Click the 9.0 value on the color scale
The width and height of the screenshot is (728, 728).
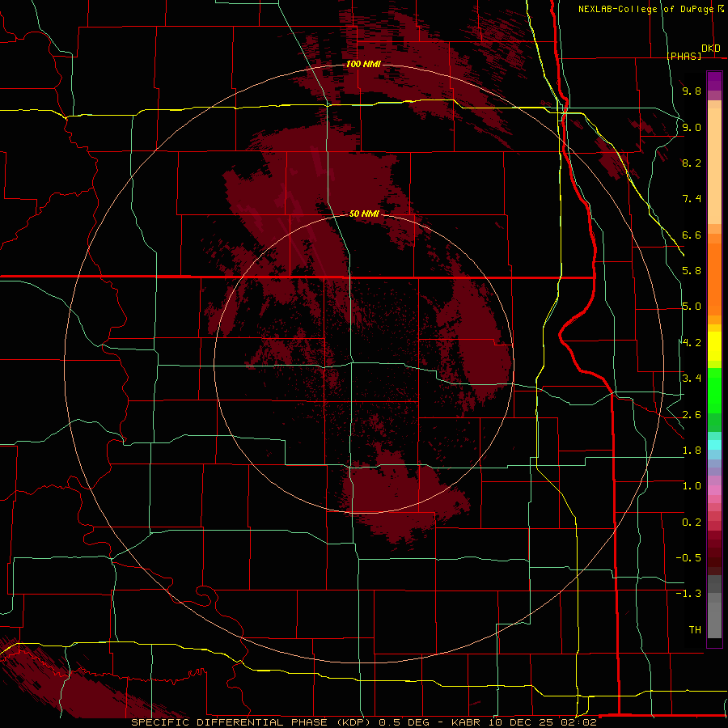click(692, 127)
